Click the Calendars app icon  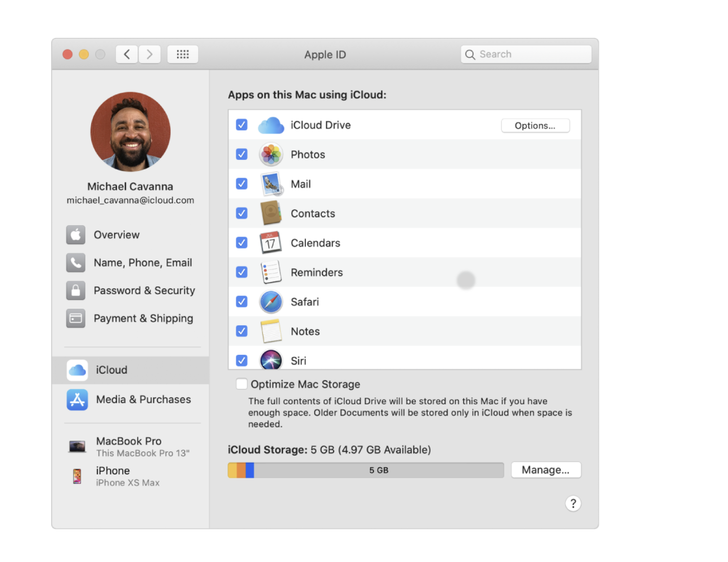click(271, 243)
